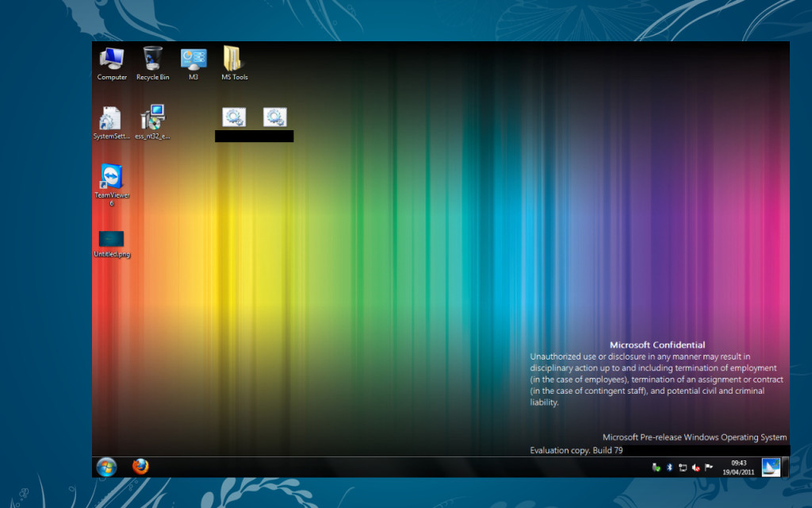Open the clock showing 09:43

738,468
